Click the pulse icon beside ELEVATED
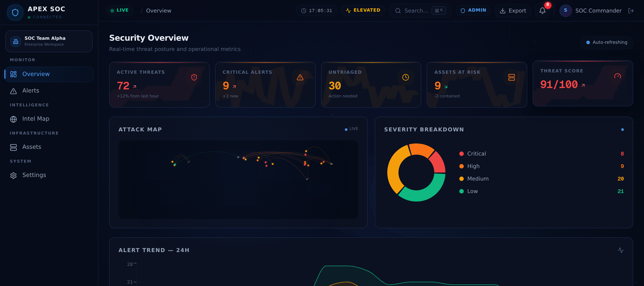 [x=348, y=11]
